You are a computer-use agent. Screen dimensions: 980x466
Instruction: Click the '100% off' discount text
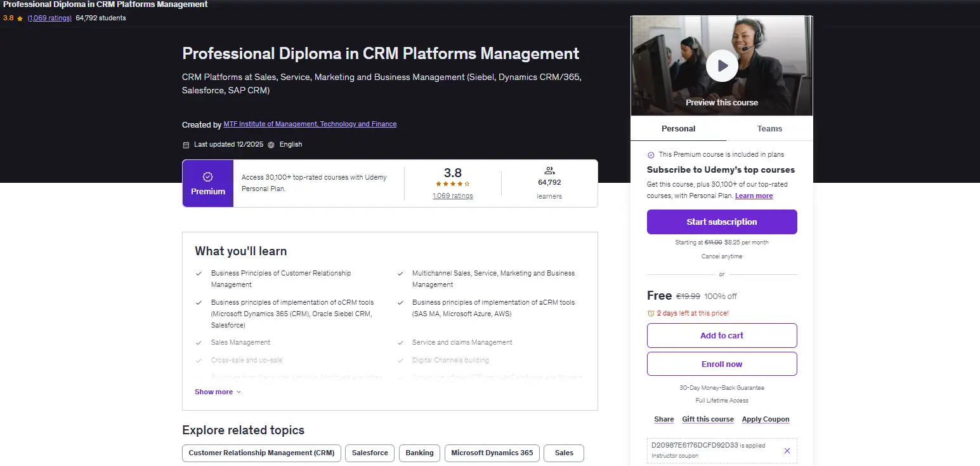pos(721,296)
